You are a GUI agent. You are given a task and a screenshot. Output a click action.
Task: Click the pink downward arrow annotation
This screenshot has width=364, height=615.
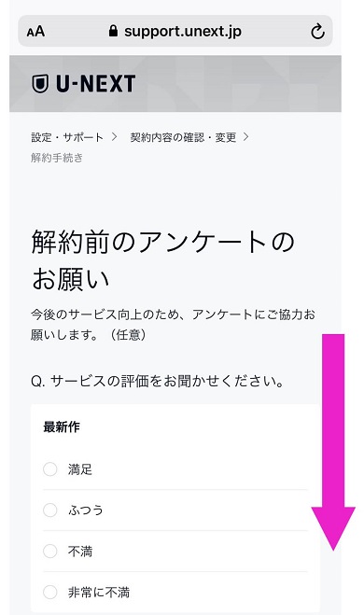click(x=333, y=442)
